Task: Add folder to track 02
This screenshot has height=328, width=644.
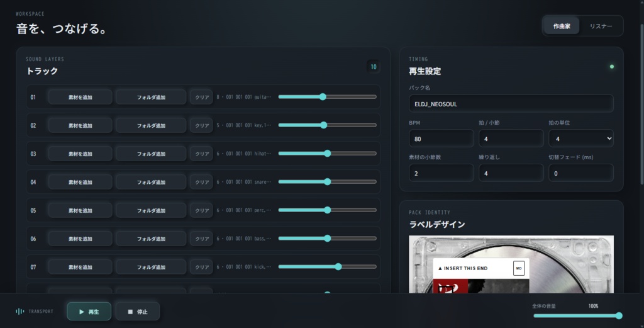Action: click(x=151, y=125)
